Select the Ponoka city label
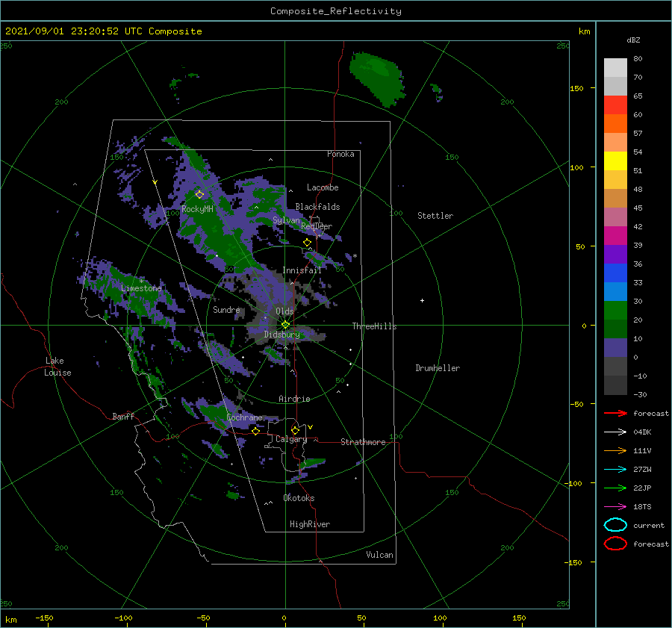 340,154
